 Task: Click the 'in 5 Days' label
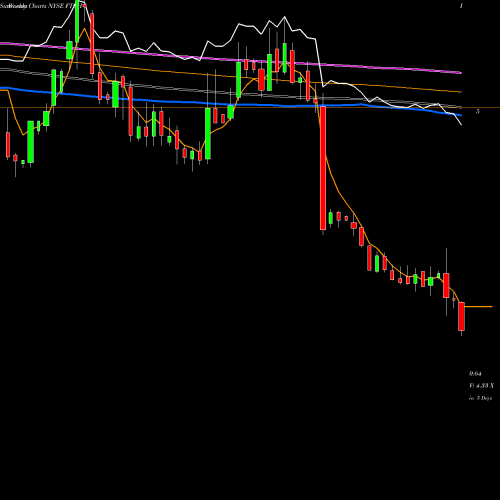coord(480,398)
